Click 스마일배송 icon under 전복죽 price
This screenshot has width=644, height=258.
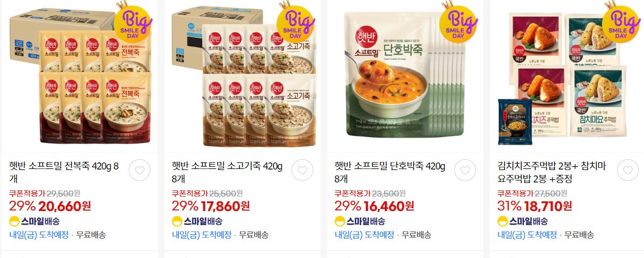pos(34,221)
